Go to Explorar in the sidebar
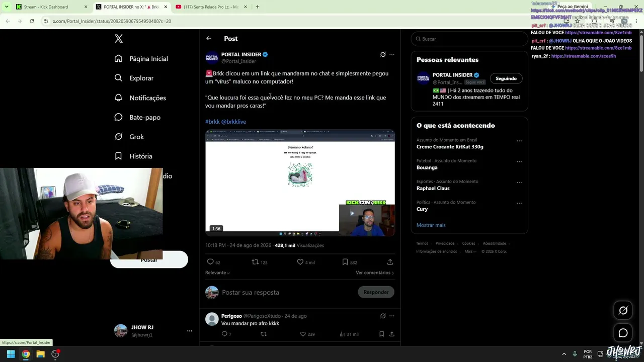644x362 pixels. tap(134, 78)
